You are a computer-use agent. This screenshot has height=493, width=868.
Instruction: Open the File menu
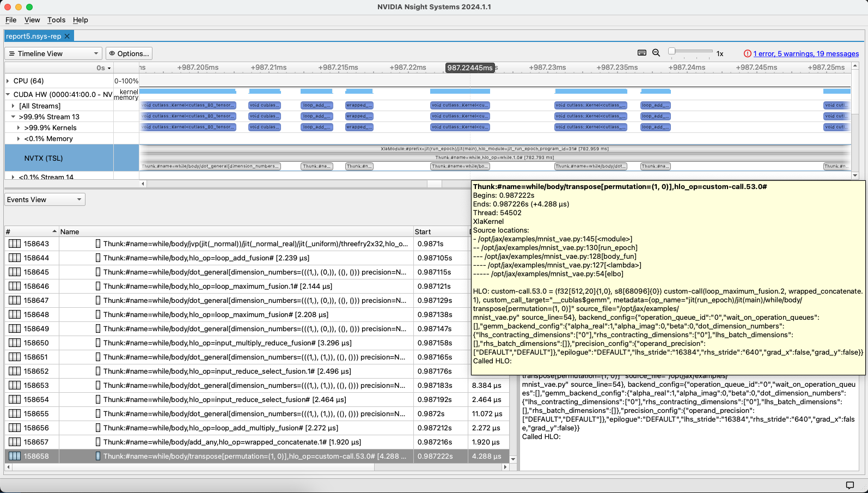[11, 20]
